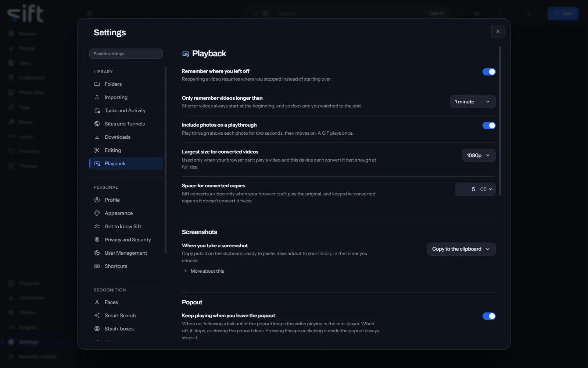Open Sites and Tunnels settings
The width and height of the screenshot is (588, 368).
pos(126,124)
